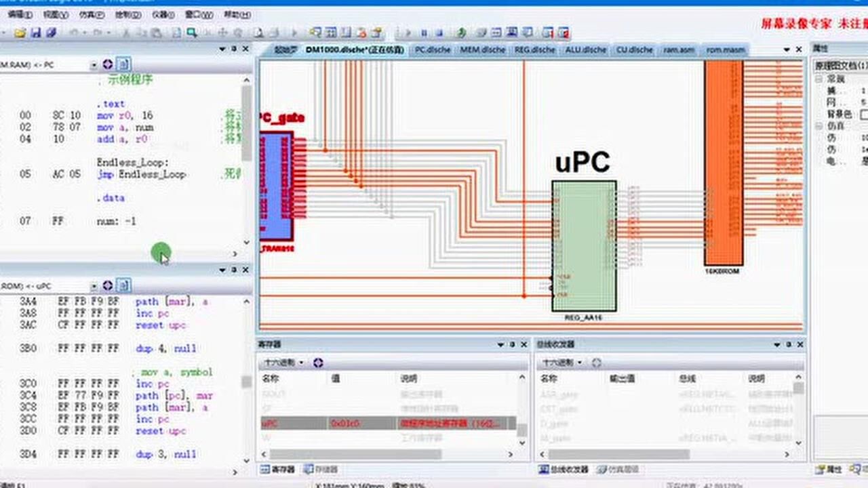Image resolution: width=868 pixels, height=488 pixels.
Task: Click the green run simulation toolbar icon
Action: pyautogui.click(x=461, y=33)
